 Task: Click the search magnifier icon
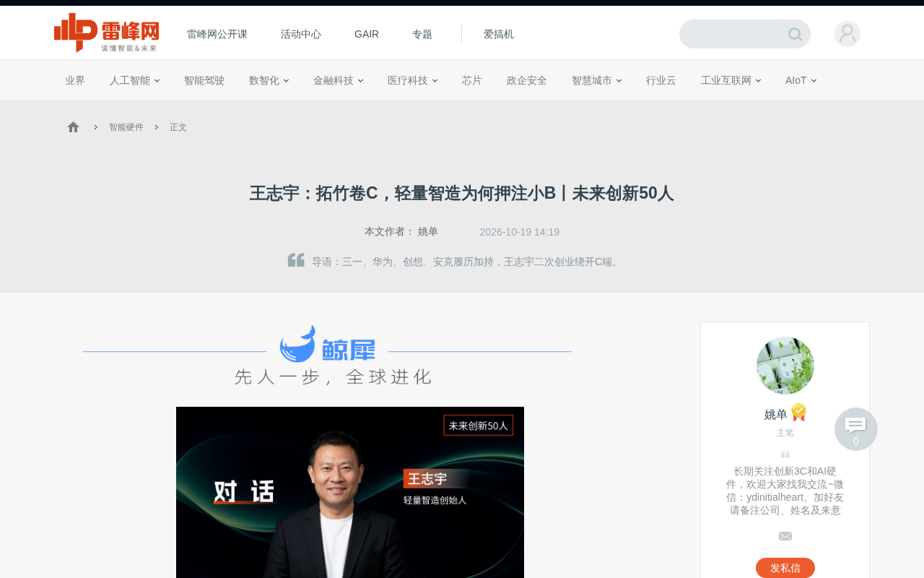click(x=795, y=34)
